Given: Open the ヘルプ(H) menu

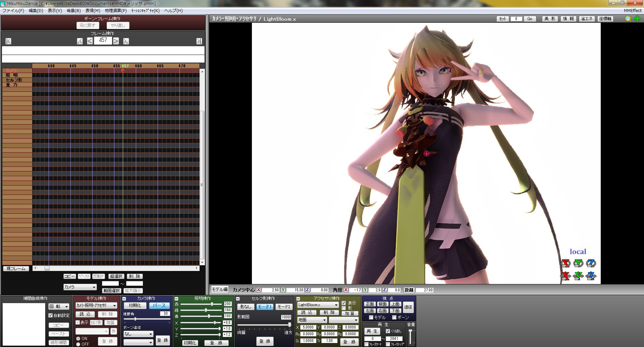Looking at the screenshot, I should click(x=173, y=11).
